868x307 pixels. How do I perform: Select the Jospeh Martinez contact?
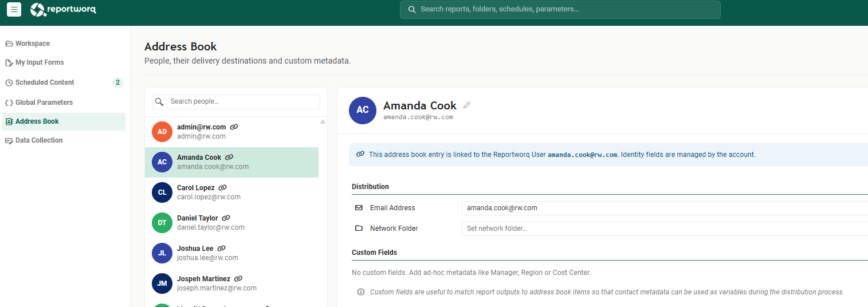click(231, 284)
